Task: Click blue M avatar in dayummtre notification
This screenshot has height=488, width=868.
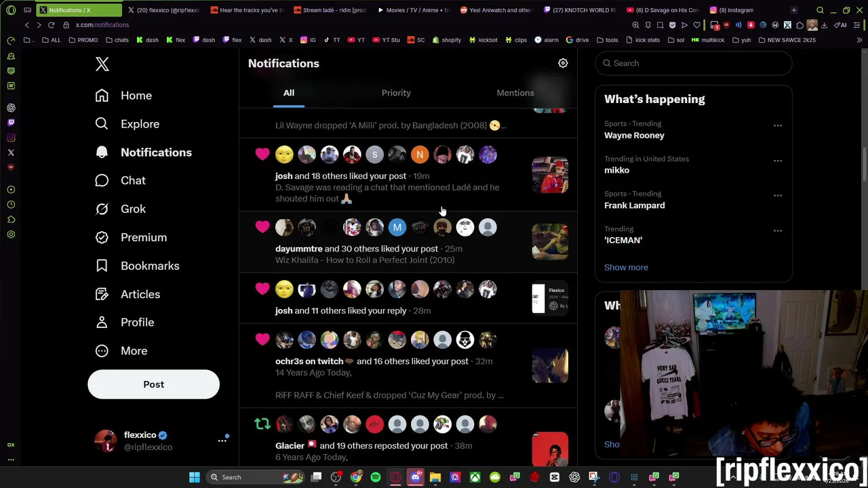Action: coord(397,228)
